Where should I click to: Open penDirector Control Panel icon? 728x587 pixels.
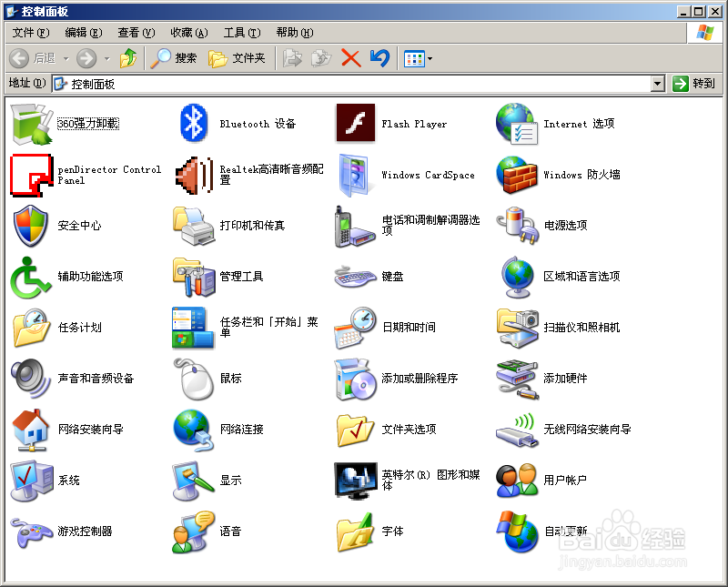pyautogui.click(x=32, y=175)
